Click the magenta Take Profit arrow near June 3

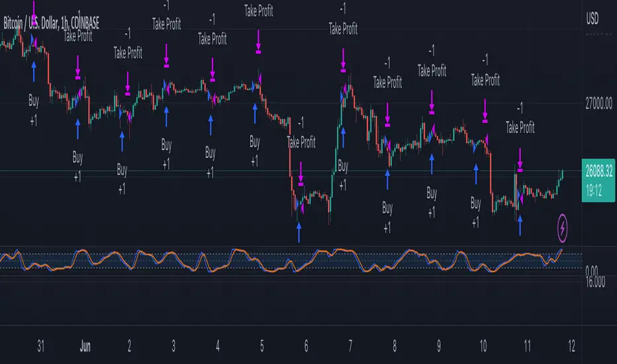pyautogui.click(x=166, y=56)
